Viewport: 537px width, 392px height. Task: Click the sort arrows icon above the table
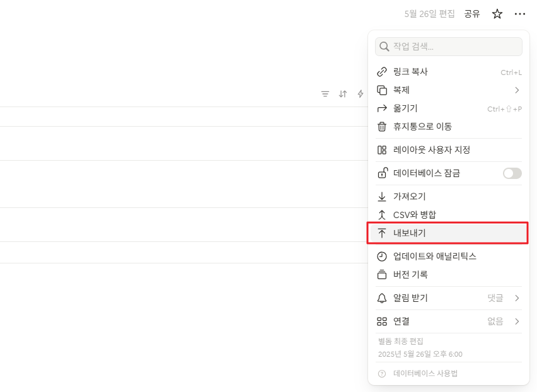[x=342, y=93]
